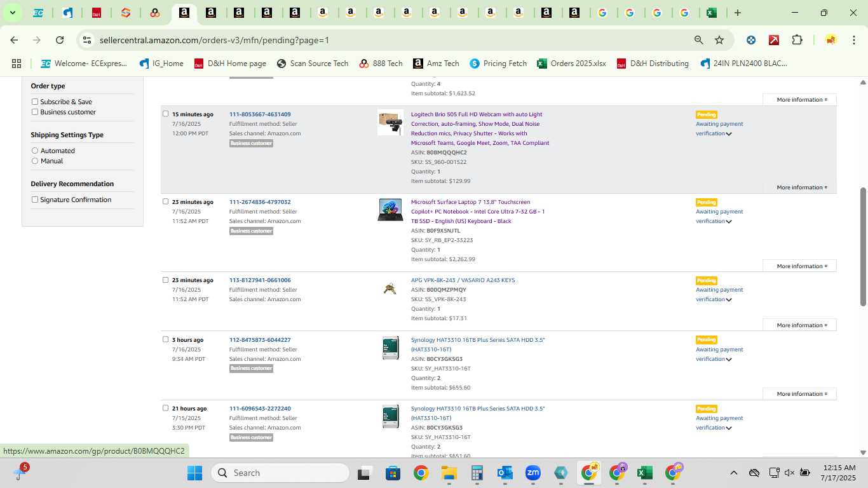Open D&H Home page bookmark
Viewport: 868px width, 488px height.
point(230,64)
